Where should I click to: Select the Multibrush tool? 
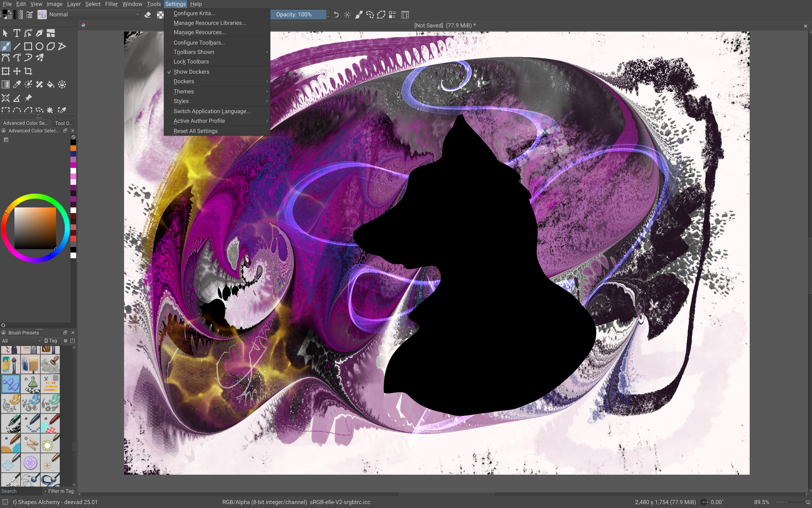tap(39, 58)
